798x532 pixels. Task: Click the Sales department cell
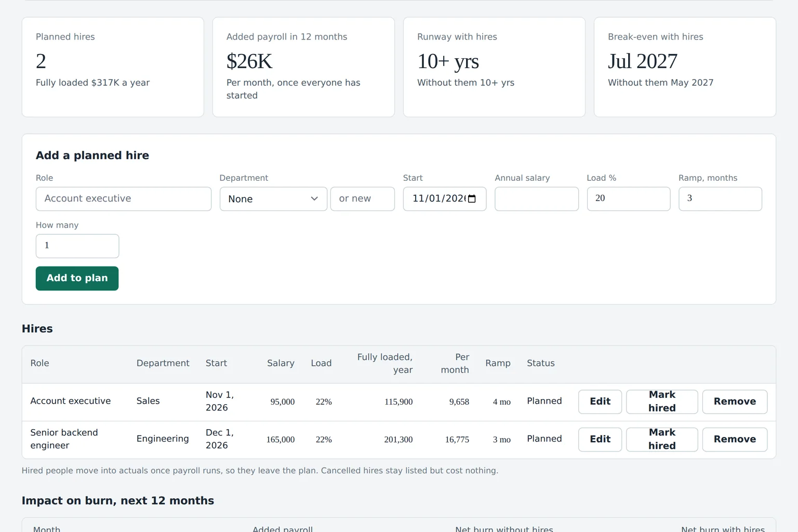tap(148, 401)
